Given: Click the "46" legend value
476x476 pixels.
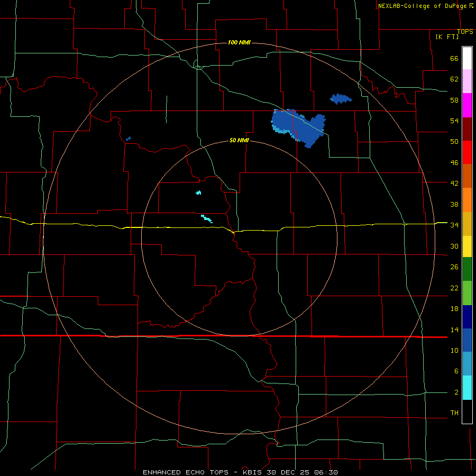Looking at the screenshot, I should tap(454, 163).
